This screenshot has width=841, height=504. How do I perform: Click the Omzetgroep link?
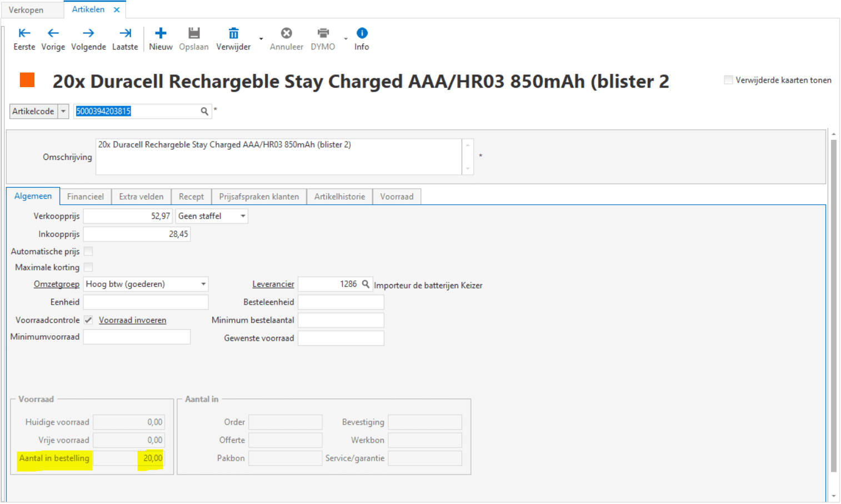click(x=57, y=284)
